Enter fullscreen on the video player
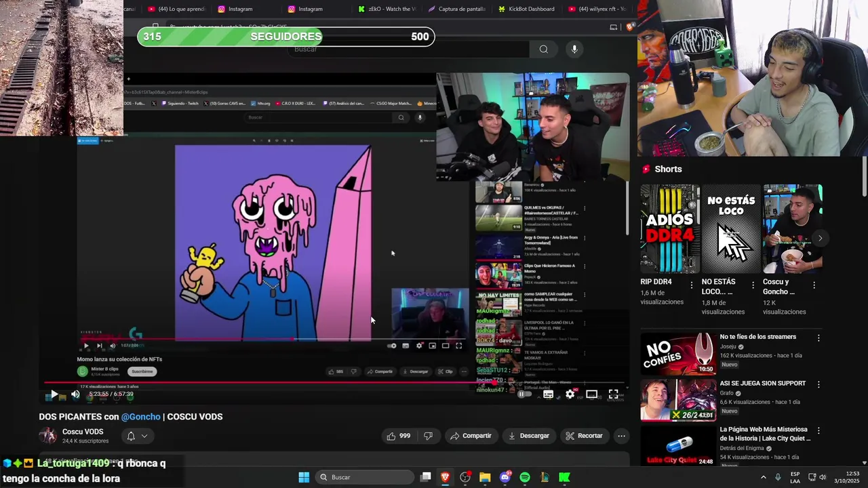Screen dimensions: 868x488 click(x=613, y=394)
